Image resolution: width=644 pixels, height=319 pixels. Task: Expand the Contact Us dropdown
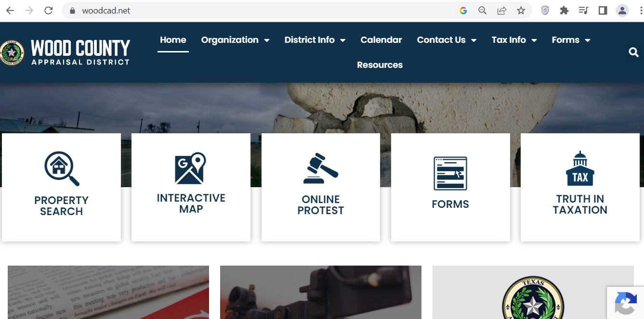(x=447, y=40)
